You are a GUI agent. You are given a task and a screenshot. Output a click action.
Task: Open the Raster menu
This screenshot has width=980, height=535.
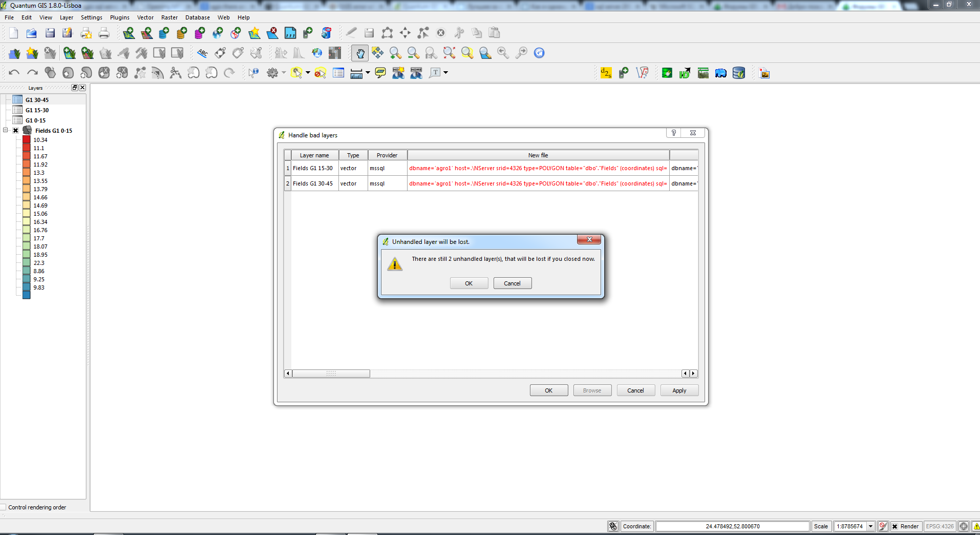click(169, 17)
